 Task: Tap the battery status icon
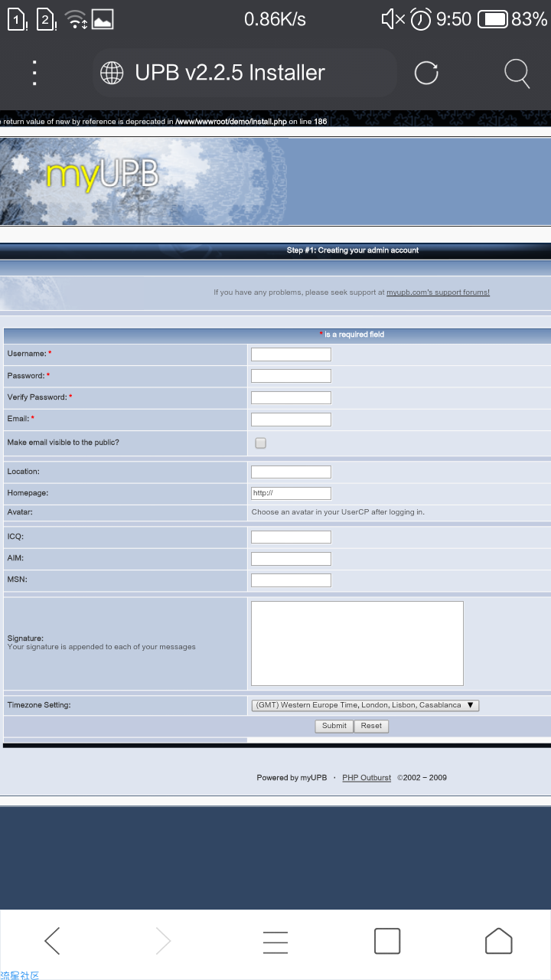click(x=493, y=20)
